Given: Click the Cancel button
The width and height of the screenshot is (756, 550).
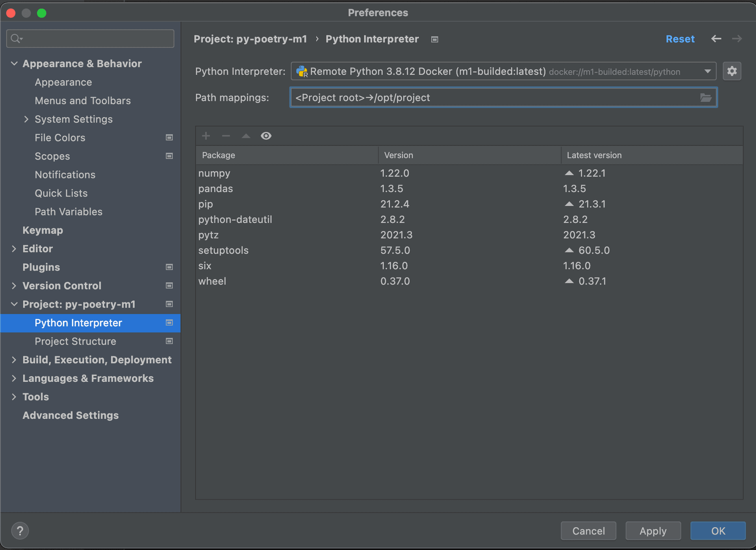Looking at the screenshot, I should pyautogui.click(x=588, y=531).
